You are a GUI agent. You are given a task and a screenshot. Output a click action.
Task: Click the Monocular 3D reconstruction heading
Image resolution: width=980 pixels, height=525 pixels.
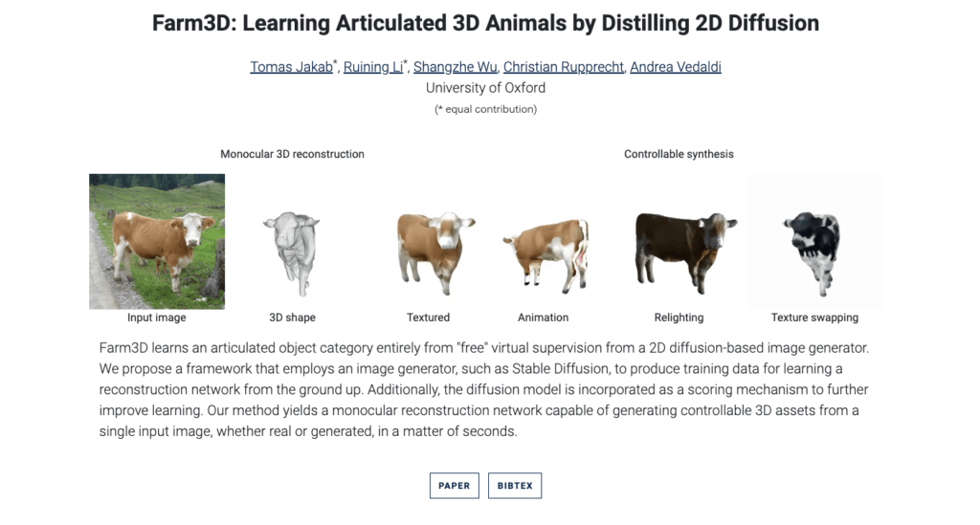pos(292,154)
